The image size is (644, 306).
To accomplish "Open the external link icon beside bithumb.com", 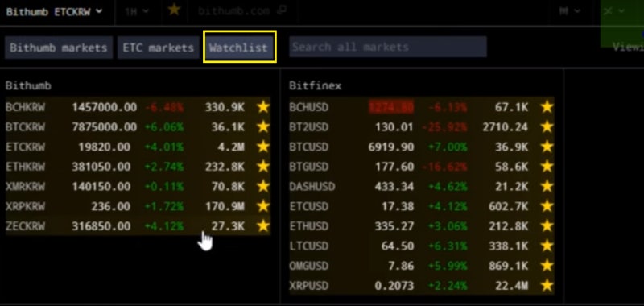I will [x=281, y=10].
